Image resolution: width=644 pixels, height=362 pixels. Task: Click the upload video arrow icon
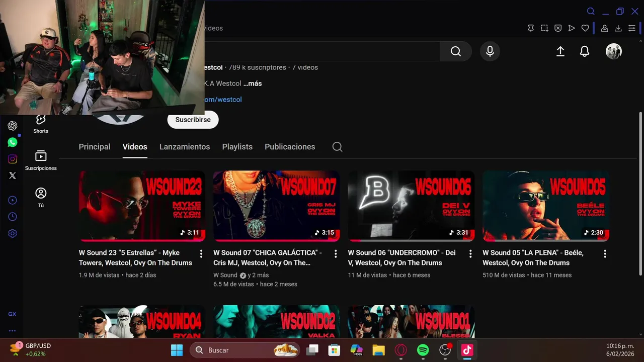[x=560, y=51]
